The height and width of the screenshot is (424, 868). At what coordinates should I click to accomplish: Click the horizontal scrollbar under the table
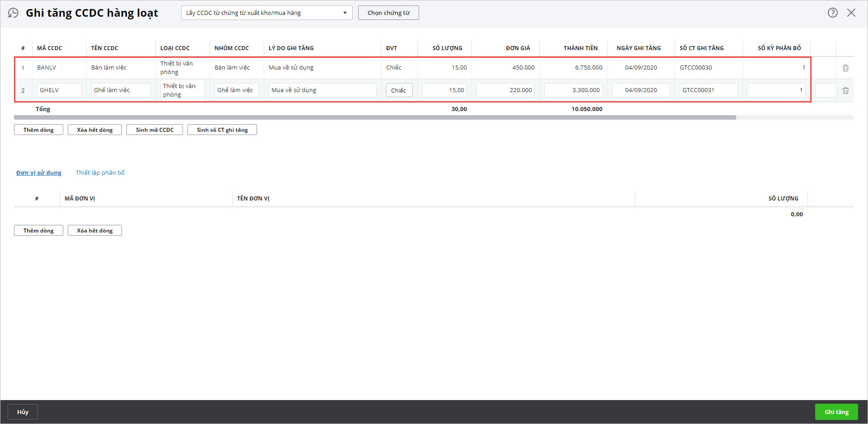click(375, 117)
